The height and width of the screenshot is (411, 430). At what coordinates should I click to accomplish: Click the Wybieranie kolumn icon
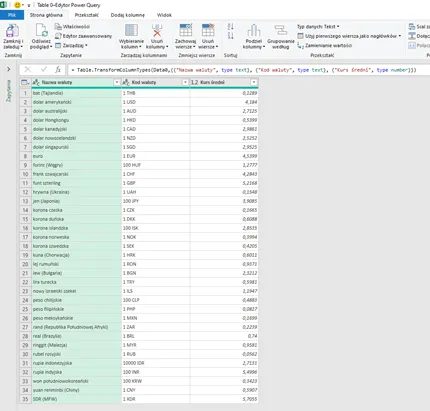coord(131,30)
